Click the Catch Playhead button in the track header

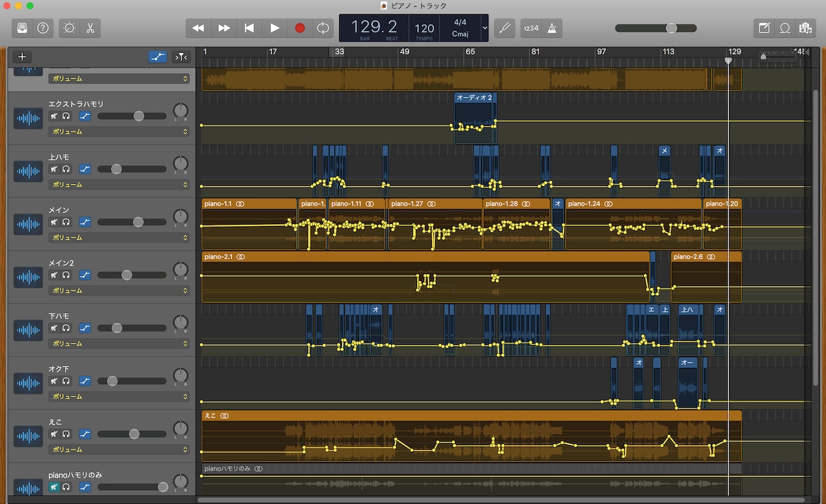pyautogui.click(x=181, y=57)
